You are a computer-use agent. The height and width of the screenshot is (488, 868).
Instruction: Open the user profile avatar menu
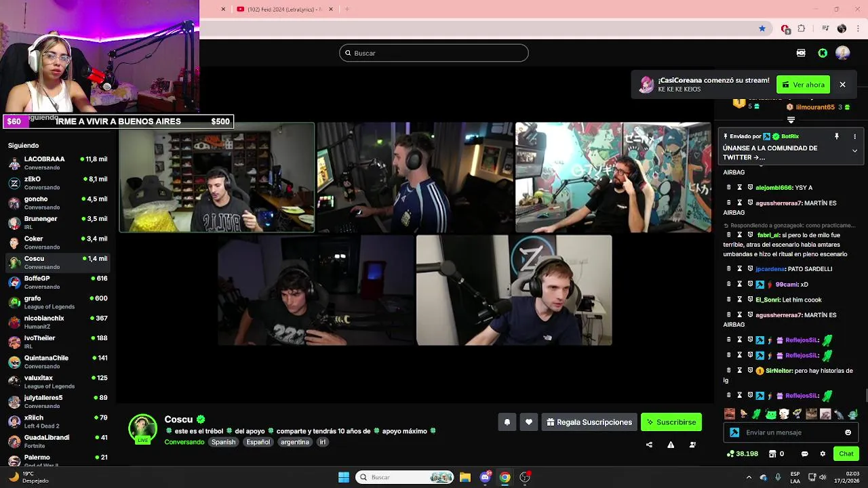coord(843,53)
